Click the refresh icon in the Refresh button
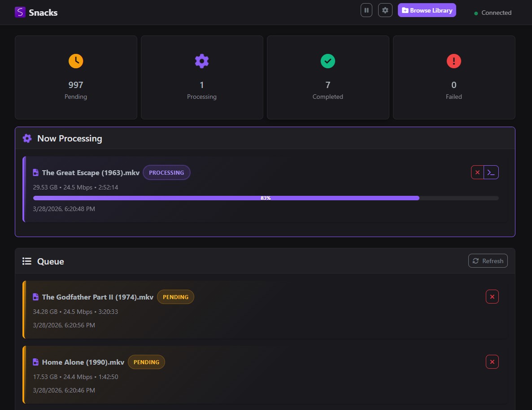This screenshot has height=410, width=532. point(475,260)
